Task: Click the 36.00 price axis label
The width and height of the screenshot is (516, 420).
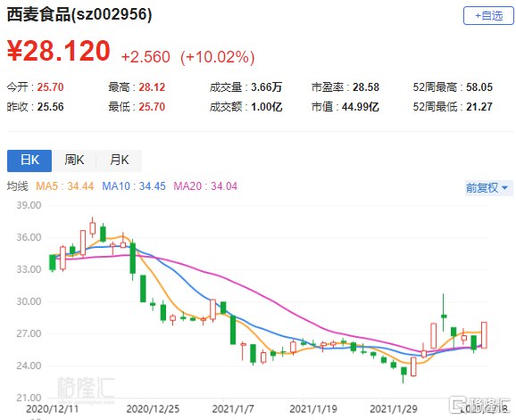Action: 29,237
